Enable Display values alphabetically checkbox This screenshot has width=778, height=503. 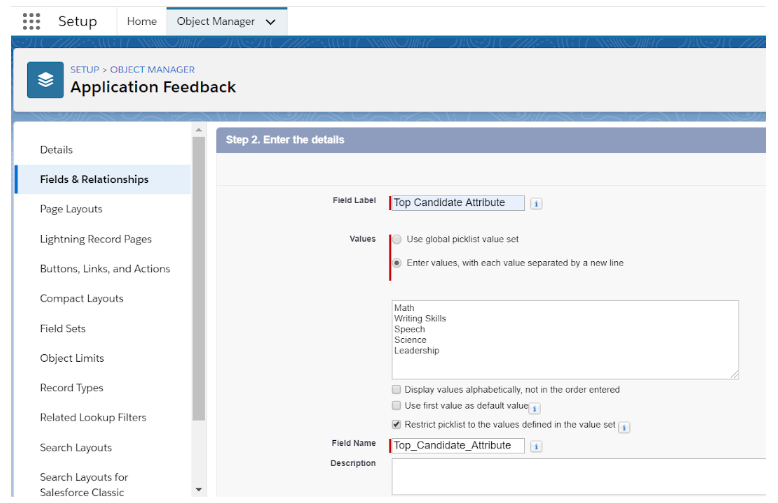pos(397,389)
